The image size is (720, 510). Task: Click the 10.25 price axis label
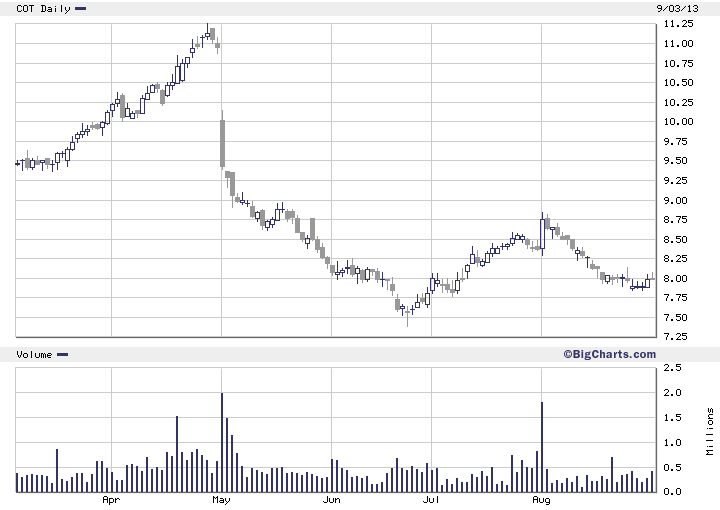pos(678,102)
